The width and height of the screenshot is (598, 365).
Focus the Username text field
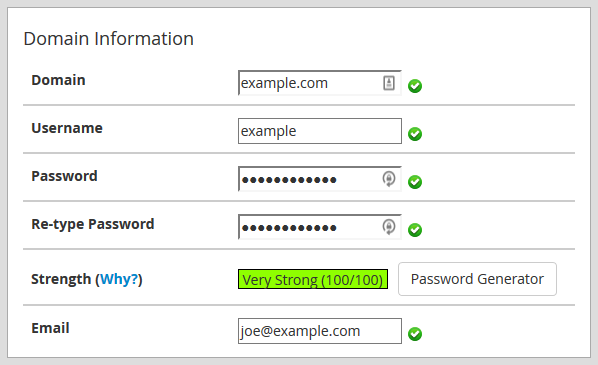point(320,131)
